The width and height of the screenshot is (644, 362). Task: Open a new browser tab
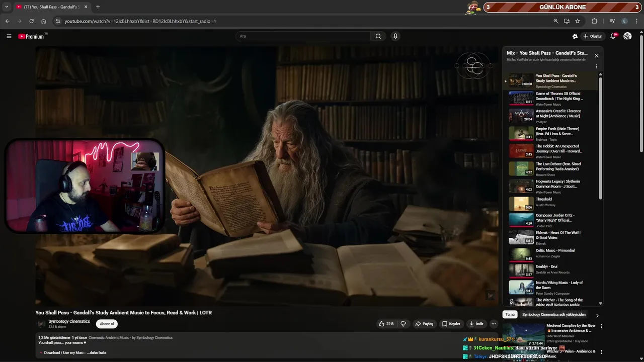point(98,7)
